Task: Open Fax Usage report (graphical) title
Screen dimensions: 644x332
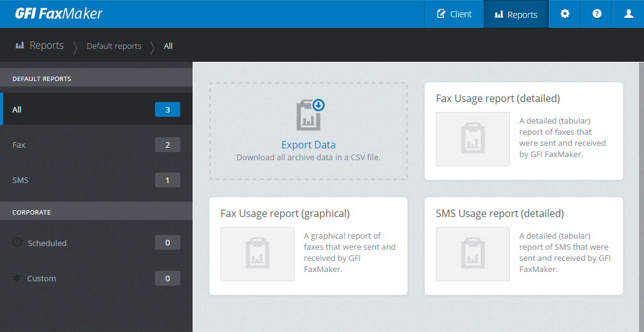Action: click(x=285, y=213)
